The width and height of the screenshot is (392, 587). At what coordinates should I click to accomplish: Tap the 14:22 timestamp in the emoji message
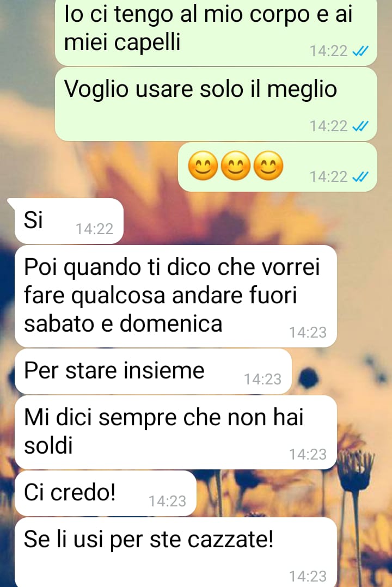click(328, 176)
